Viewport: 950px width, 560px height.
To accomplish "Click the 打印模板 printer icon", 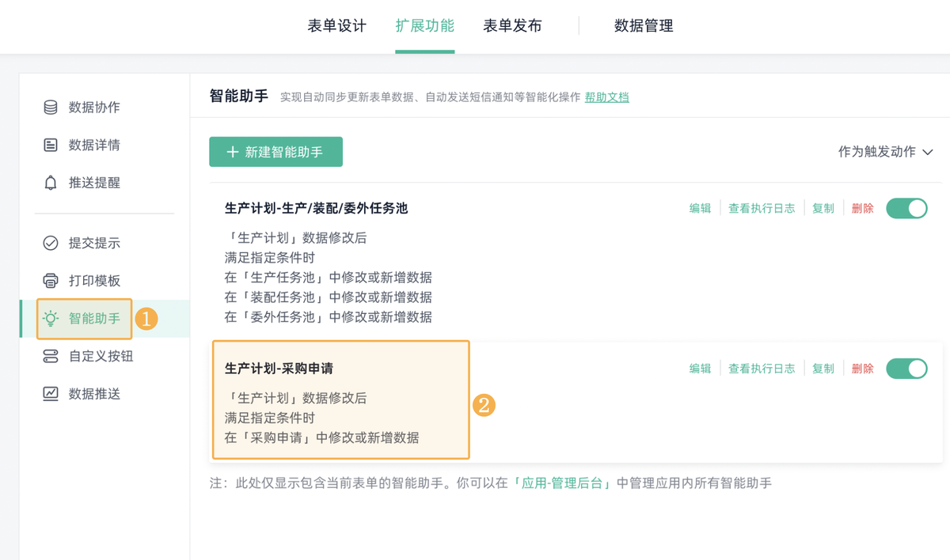I will click(x=51, y=281).
